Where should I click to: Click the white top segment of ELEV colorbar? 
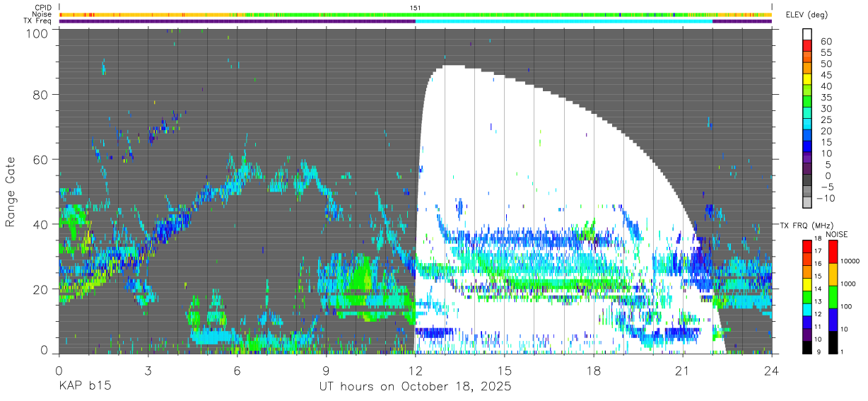click(807, 34)
